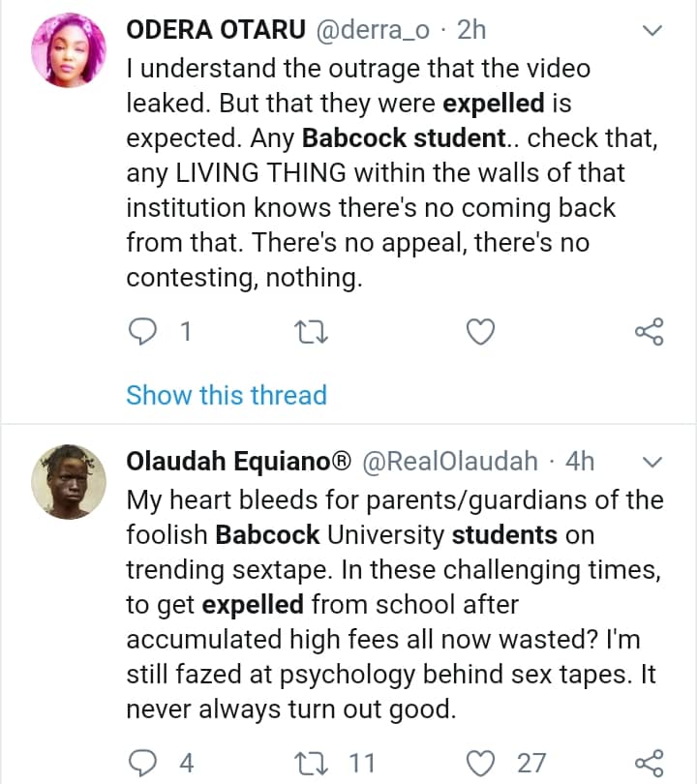The width and height of the screenshot is (697, 784).
Task: Share ODERA OTARU's tweet
Action: point(649,333)
